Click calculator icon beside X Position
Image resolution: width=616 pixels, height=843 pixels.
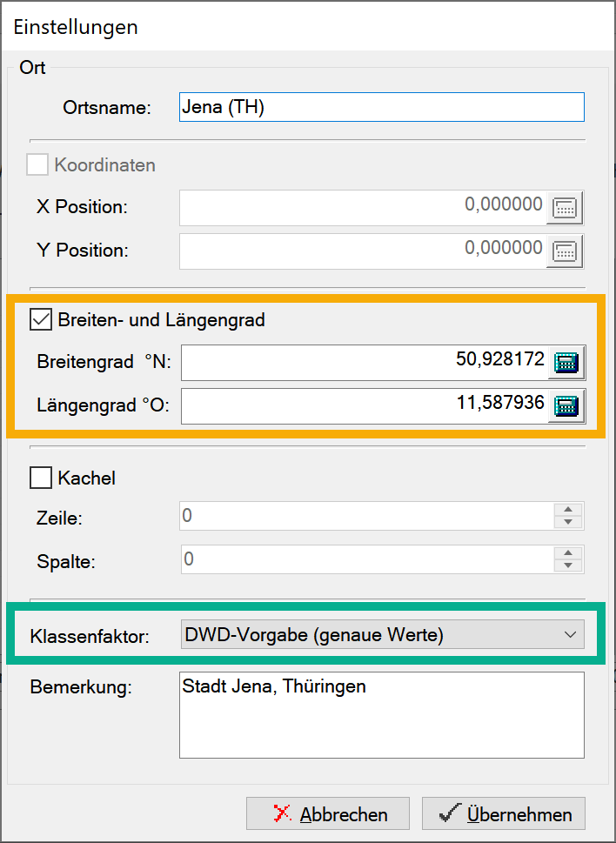pos(566,208)
